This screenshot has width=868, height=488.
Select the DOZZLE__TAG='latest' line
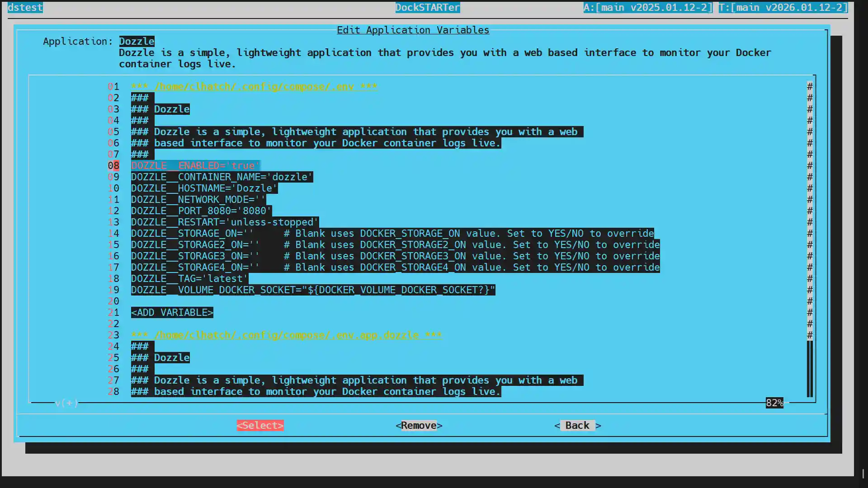pos(189,278)
